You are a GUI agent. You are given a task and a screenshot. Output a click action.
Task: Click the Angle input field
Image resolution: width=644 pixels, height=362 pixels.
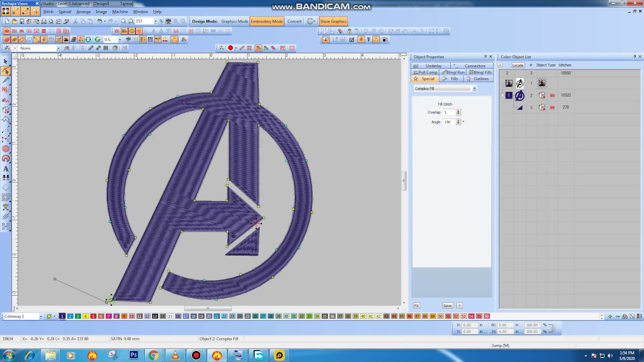point(449,122)
